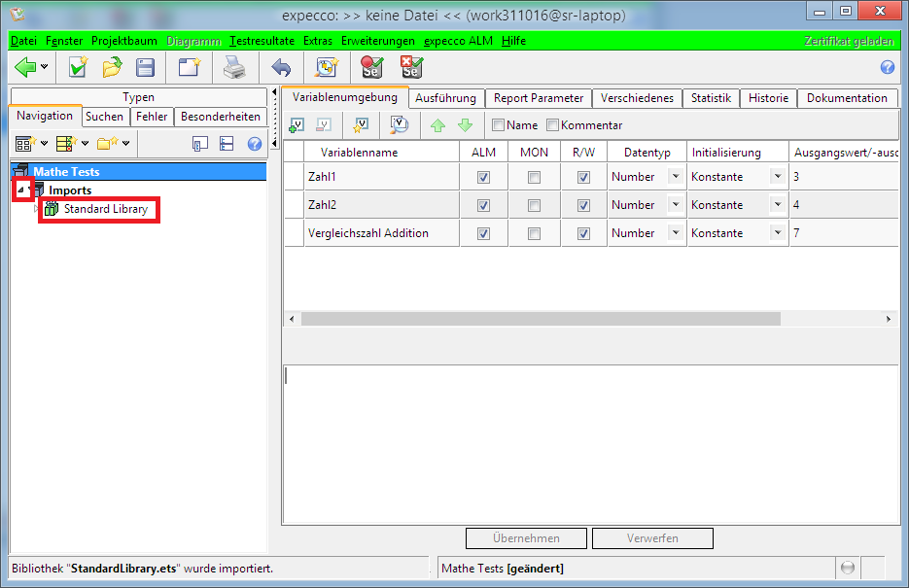This screenshot has width=909, height=588.
Task: Click the horizontal scrollbar of variable table
Action: click(x=540, y=319)
